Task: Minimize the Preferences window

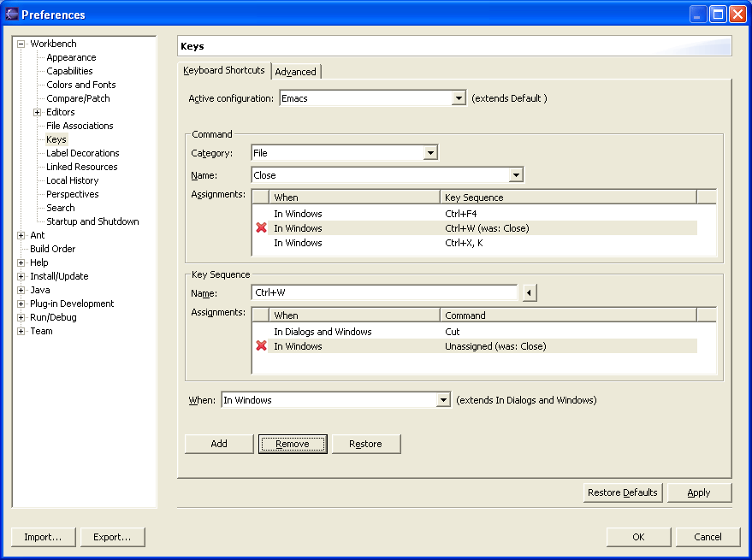Action: point(698,15)
